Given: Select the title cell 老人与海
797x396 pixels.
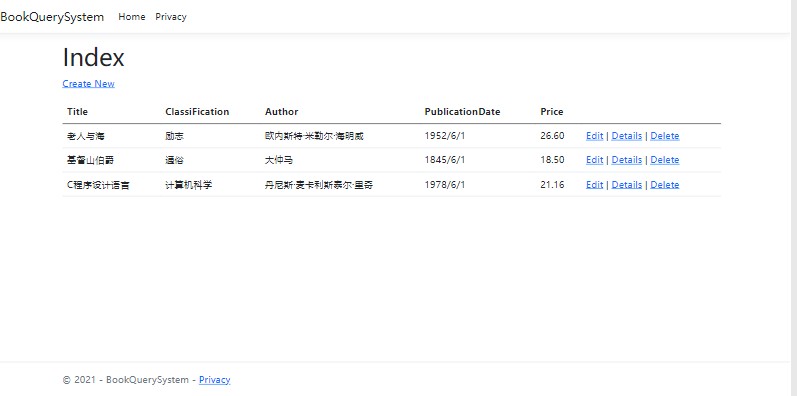Looking at the screenshot, I should pos(85,136).
